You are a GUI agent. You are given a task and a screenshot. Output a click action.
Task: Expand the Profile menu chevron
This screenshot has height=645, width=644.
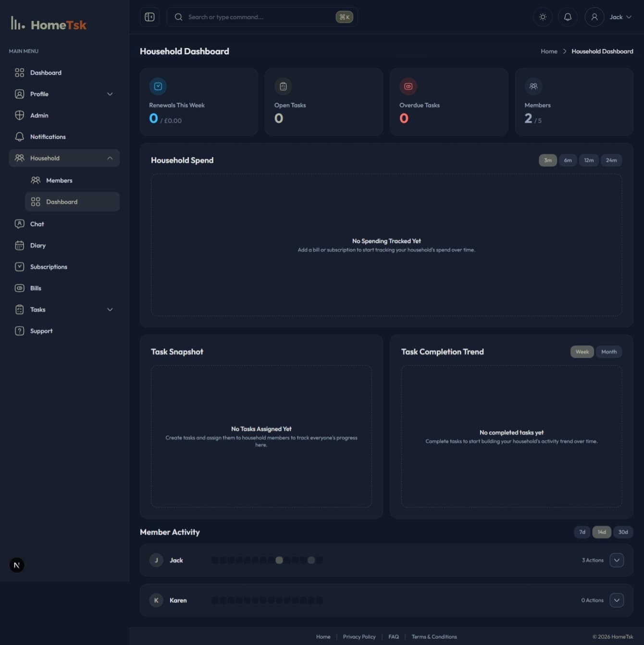tap(110, 94)
